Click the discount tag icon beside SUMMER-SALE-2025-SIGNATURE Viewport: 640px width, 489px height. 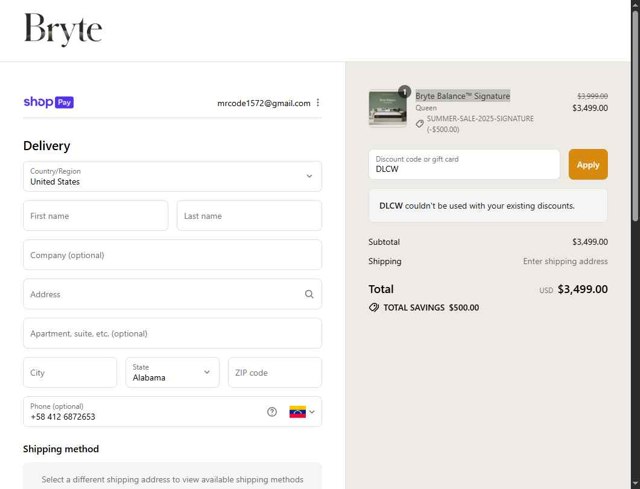(420, 124)
